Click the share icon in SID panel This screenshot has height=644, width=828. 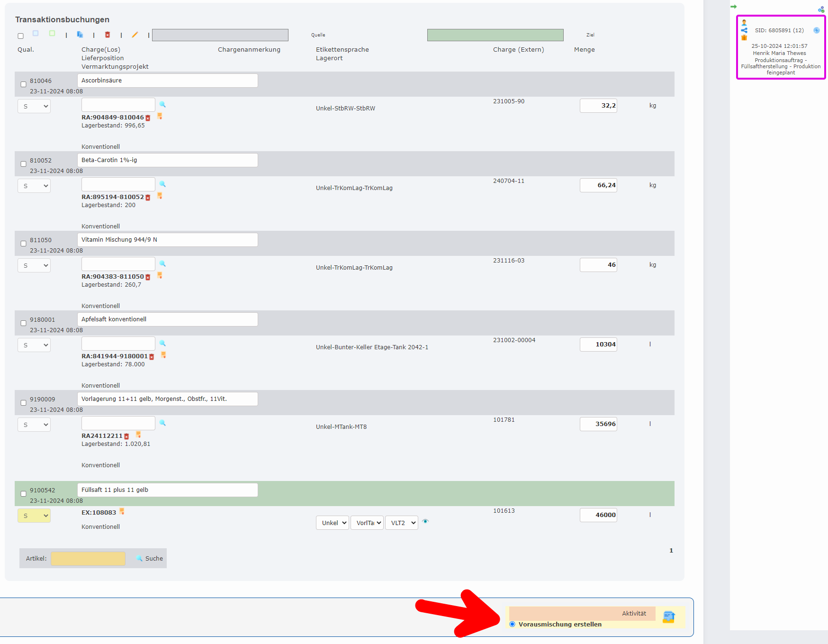(x=744, y=30)
